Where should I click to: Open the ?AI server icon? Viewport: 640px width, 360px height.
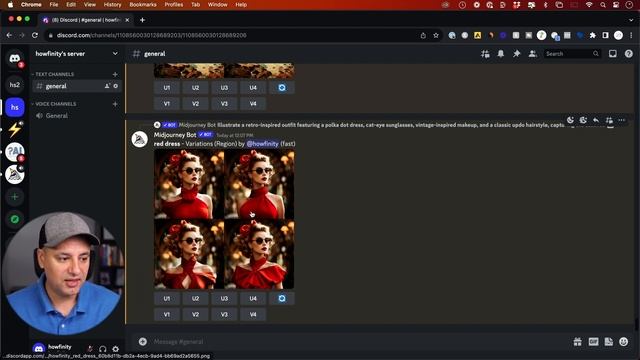(x=15, y=152)
